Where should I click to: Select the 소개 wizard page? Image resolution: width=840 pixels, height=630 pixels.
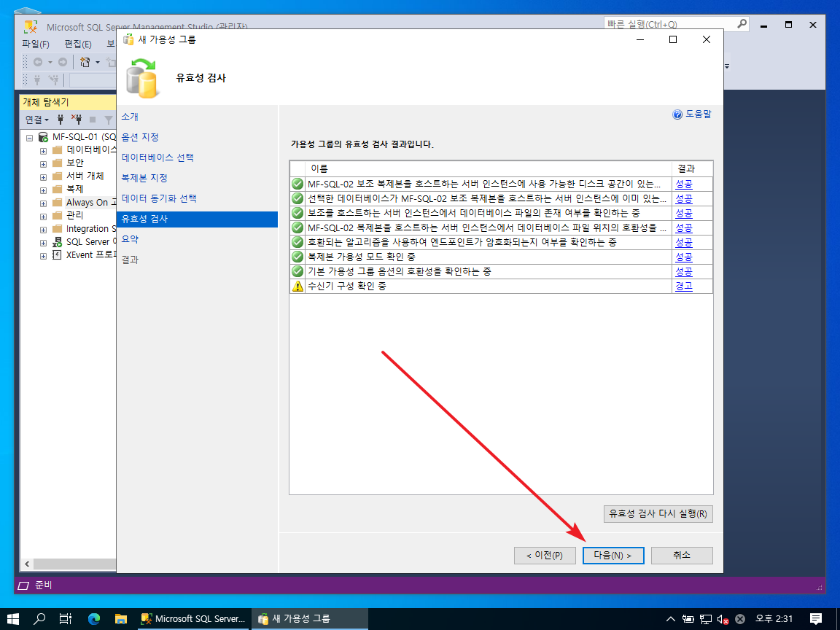click(x=130, y=116)
